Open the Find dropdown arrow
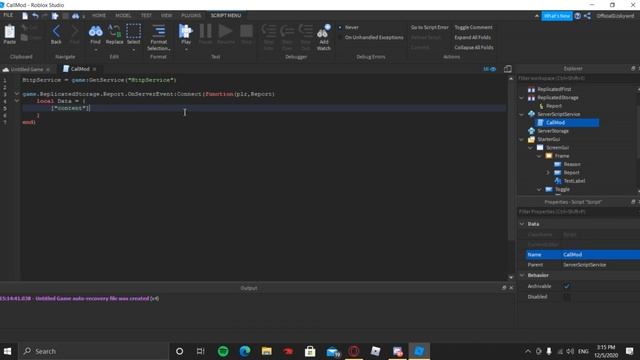This screenshot has width=640, height=360. tap(96, 50)
